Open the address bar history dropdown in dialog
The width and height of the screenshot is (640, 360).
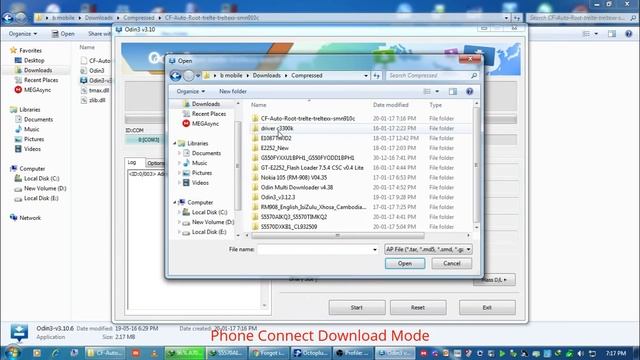[366, 76]
